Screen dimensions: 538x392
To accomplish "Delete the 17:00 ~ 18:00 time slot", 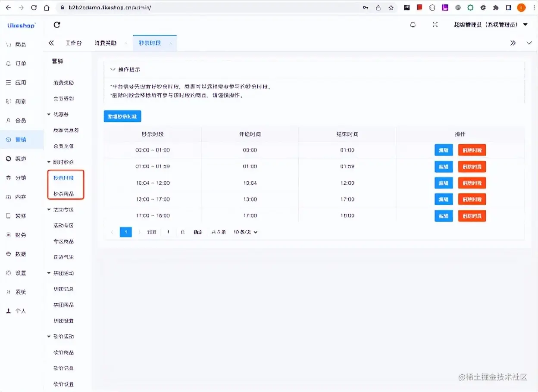I will point(472,216).
